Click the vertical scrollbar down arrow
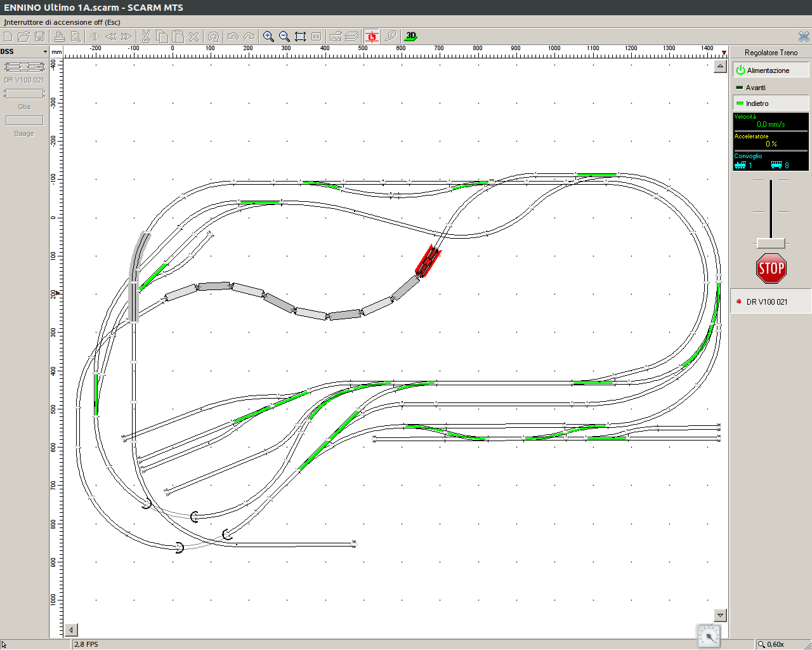Screen dimensions: 812x650 (720, 615)
